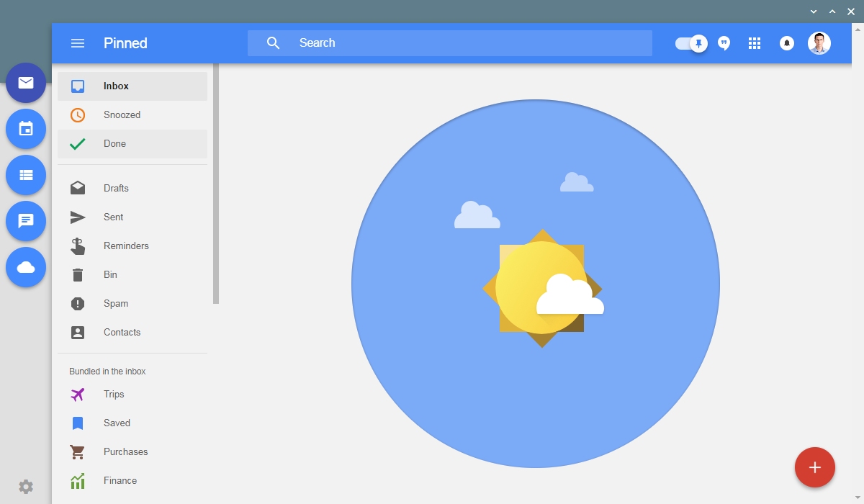
Task: Open the Saved bundle
Action: (x=132, y=423)
